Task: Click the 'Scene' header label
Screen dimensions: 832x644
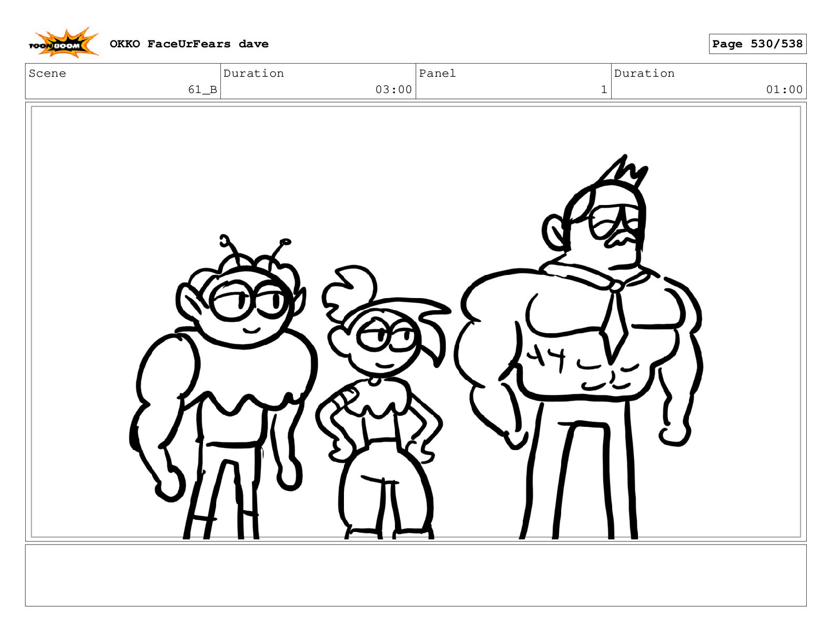Action: (47, 74)
